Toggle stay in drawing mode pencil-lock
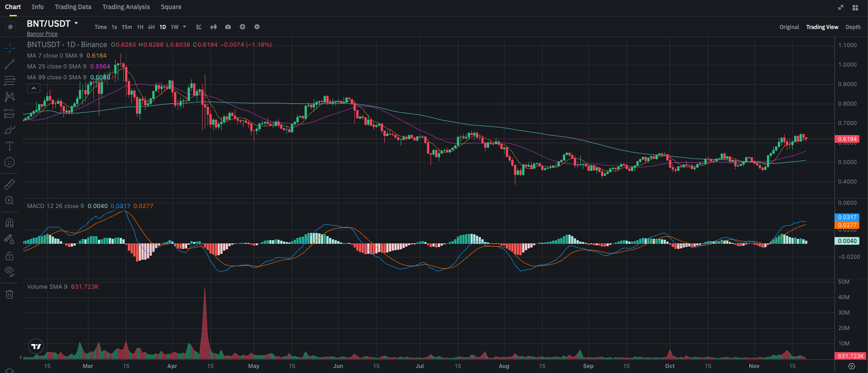868x373 pixels. coord(10,239)
